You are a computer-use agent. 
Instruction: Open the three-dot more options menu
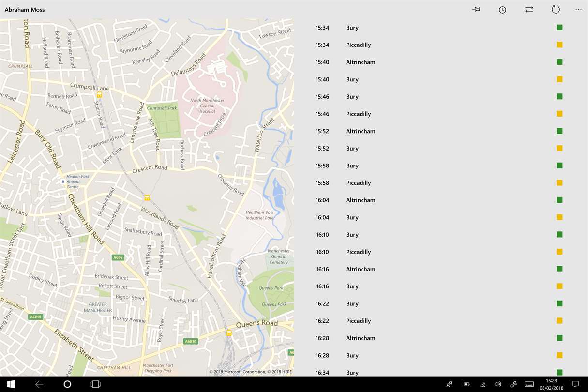(x=578, y=10)
